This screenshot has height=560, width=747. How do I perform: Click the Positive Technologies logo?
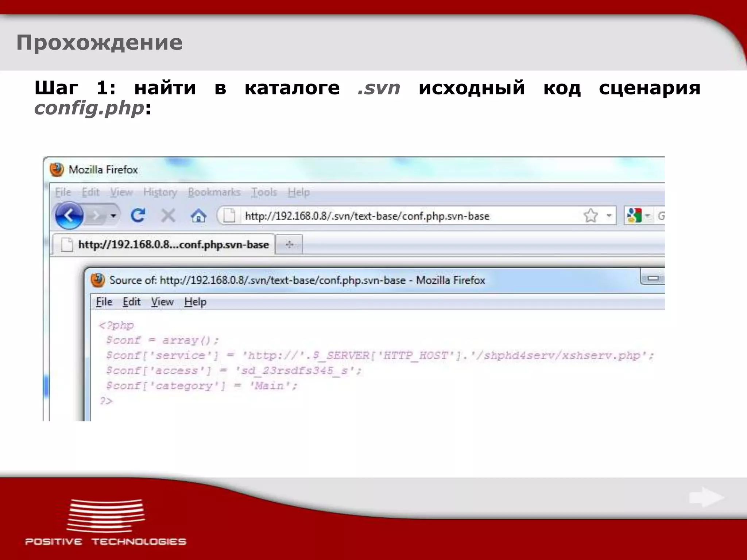pyautogui.click(x=106, y=522)
